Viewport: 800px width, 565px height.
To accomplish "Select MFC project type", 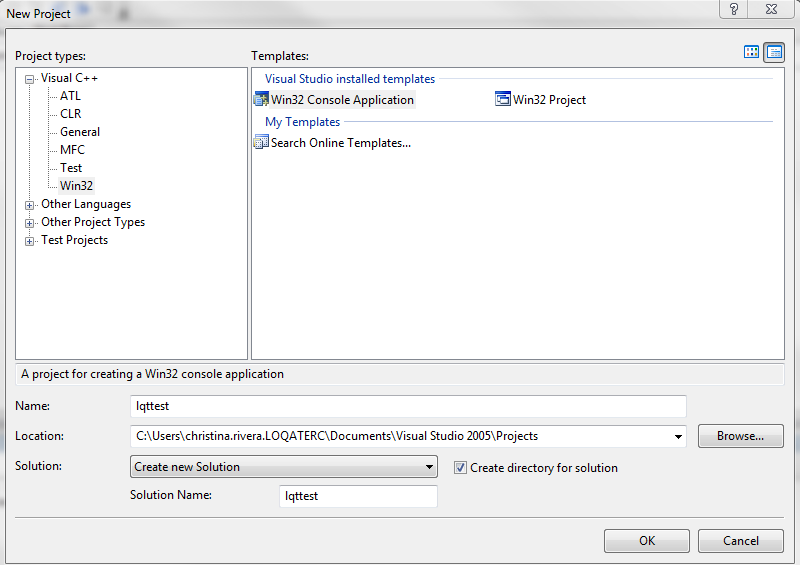I will (72, 150).
